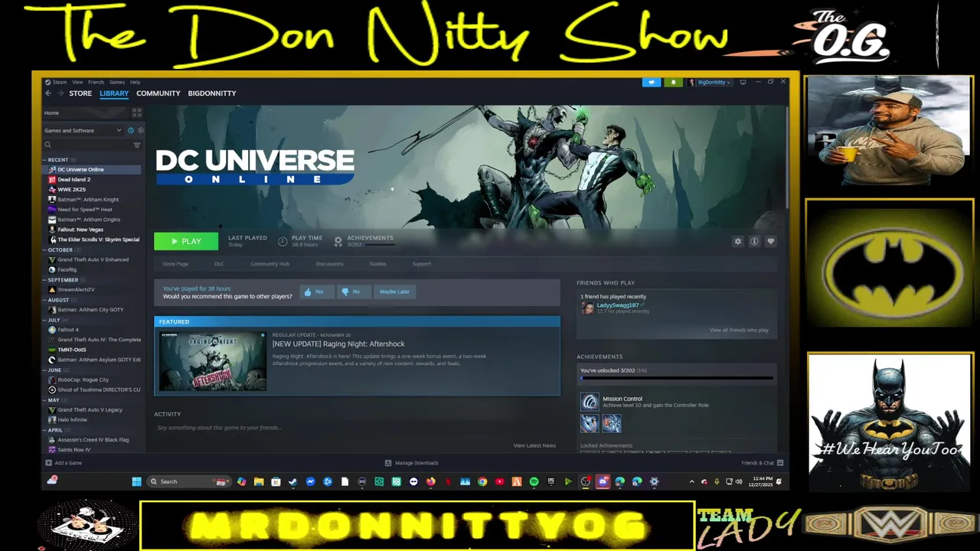
Task: Open Chrome from the taskbar
Action: [482, 481]
